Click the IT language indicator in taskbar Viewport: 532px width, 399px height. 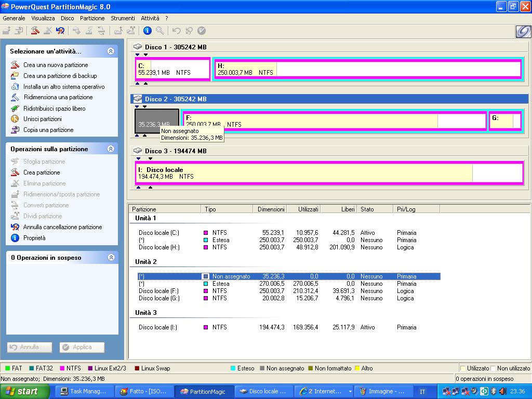coord(422,392)
